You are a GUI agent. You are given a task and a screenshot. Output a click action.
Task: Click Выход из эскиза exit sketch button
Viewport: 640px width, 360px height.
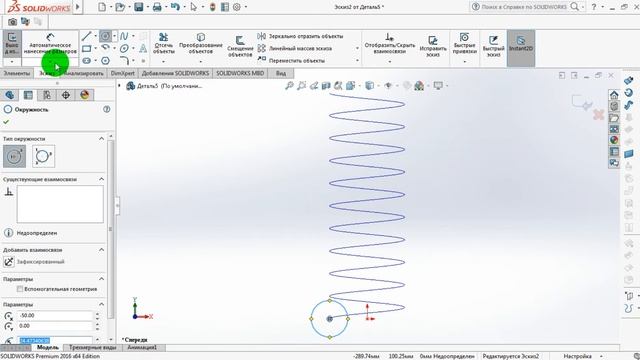(x=12, y=44)
